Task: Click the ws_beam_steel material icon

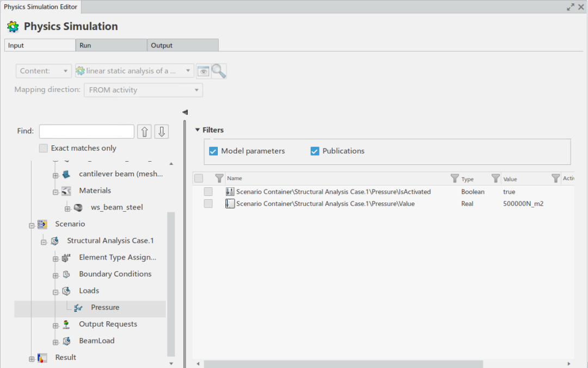Action: (x=78, y=207)
